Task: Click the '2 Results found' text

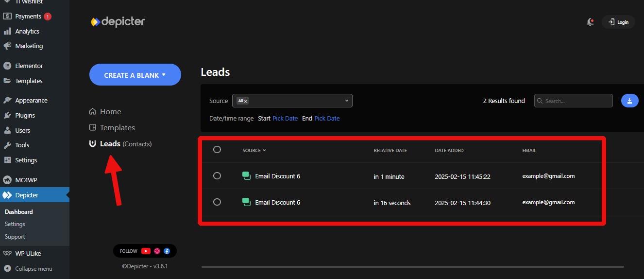Action: coord(504,101)
